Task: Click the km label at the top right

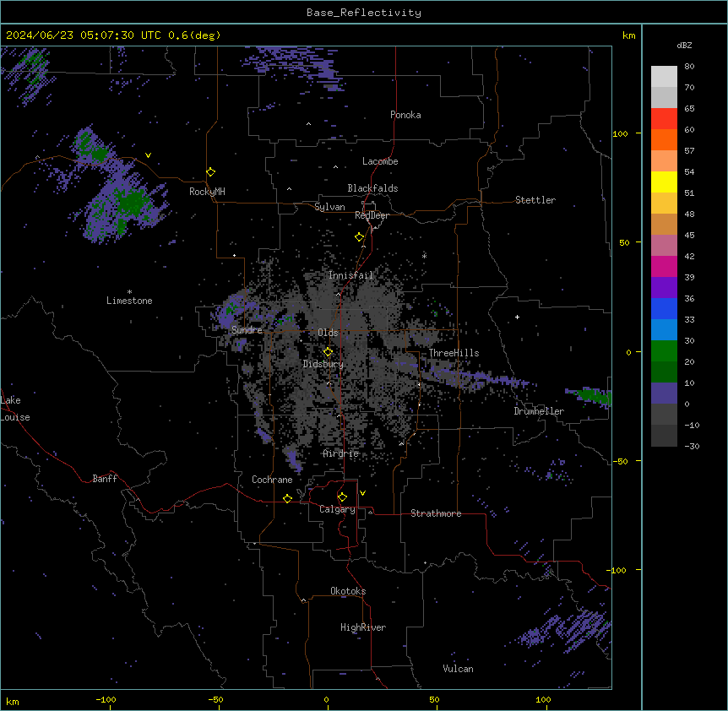Action: click(x=629, y=35)
